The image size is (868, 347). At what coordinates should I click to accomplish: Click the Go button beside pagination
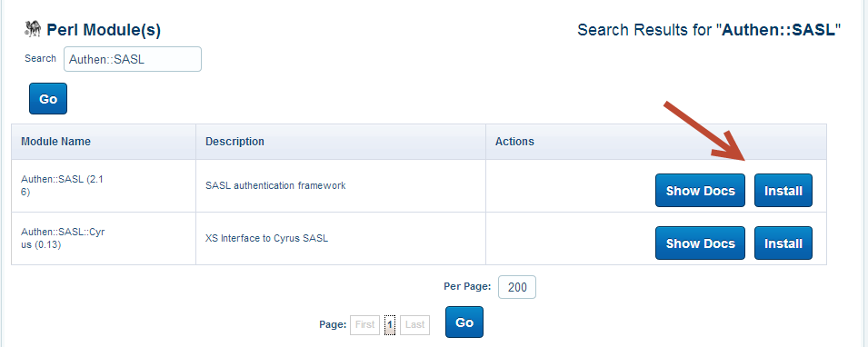(464, 322)
